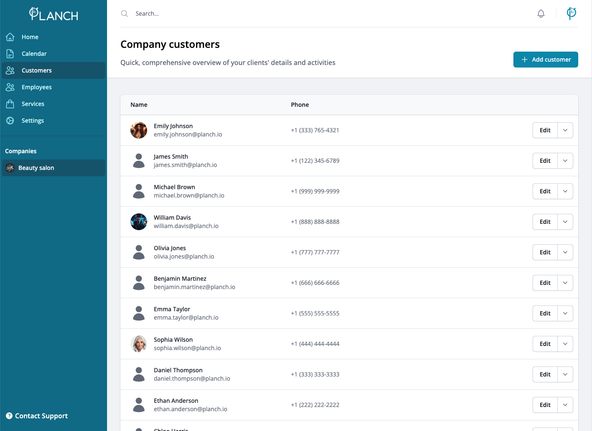Click the Settings circle icon
This screenshot has width=592, height=431.
click(x=10, y=121)
